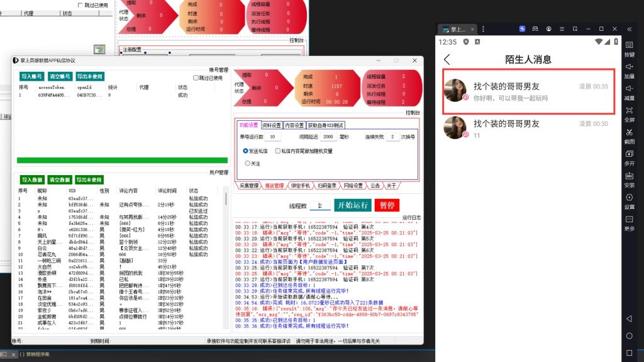644x362 pixels.
Task: Select the 发送私信 radio button
Action: point(246,152)
